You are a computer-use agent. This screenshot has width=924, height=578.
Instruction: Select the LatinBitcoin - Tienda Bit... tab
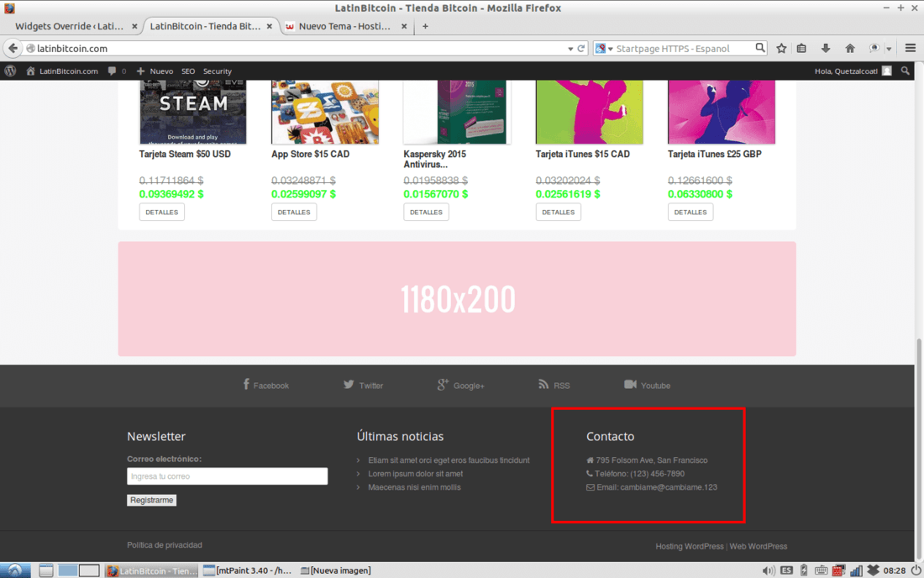click(x=205, y=26)
